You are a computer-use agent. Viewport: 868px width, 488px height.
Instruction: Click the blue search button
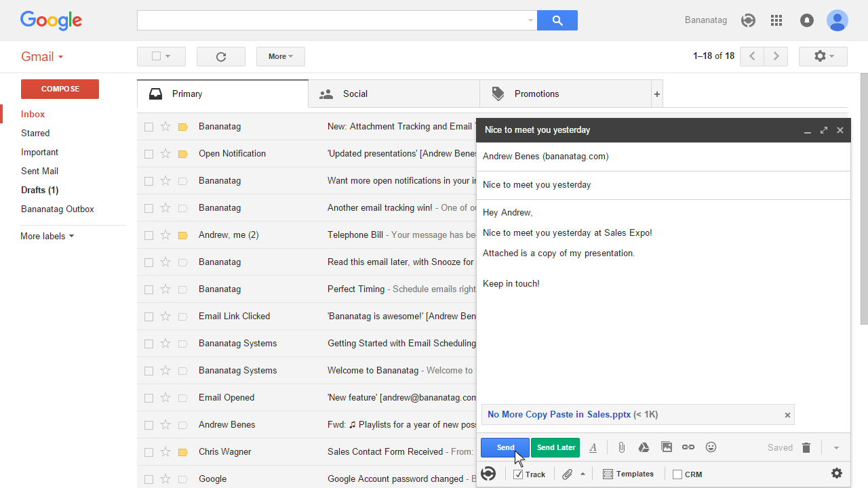(557, 20)
